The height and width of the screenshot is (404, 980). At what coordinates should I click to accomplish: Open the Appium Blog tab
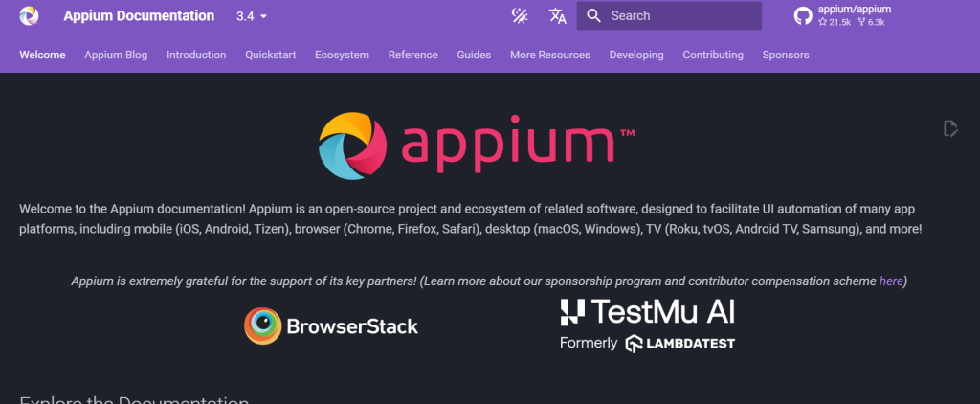(x=116, y=55)
